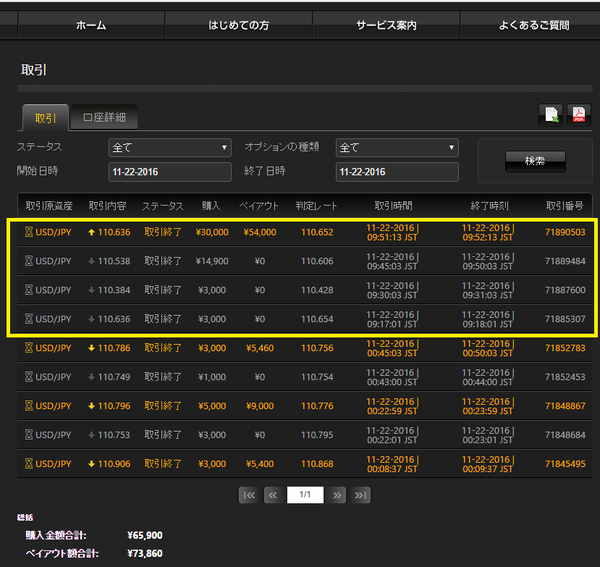
Task: Click hourglass icon of trade 71845495
Action: point(29,464)
